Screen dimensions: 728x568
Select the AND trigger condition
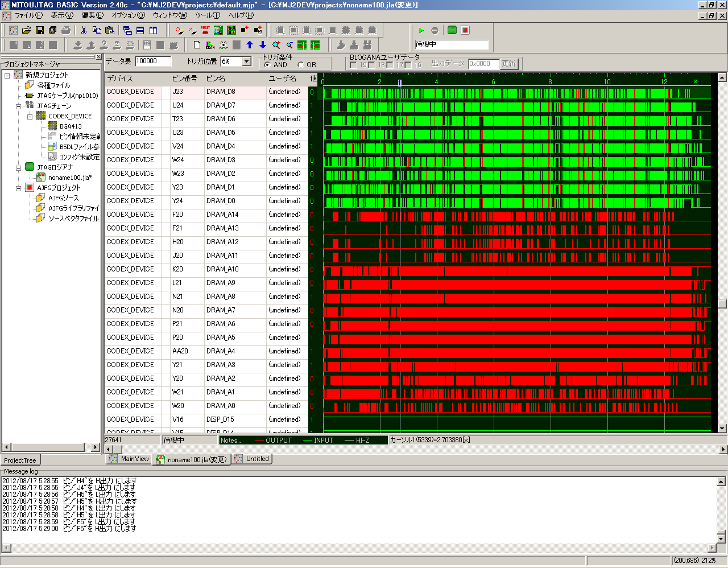coord(267,65)
